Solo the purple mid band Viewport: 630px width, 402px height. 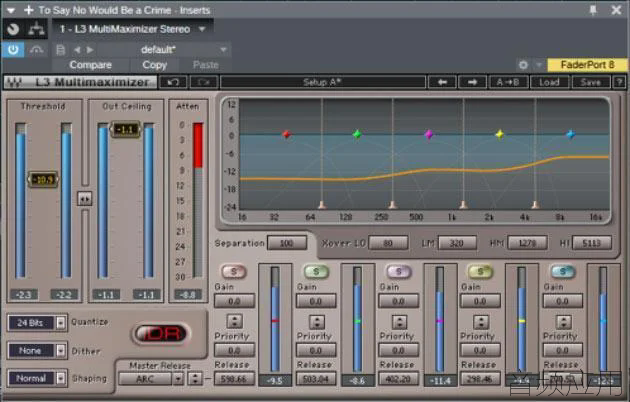399,272
